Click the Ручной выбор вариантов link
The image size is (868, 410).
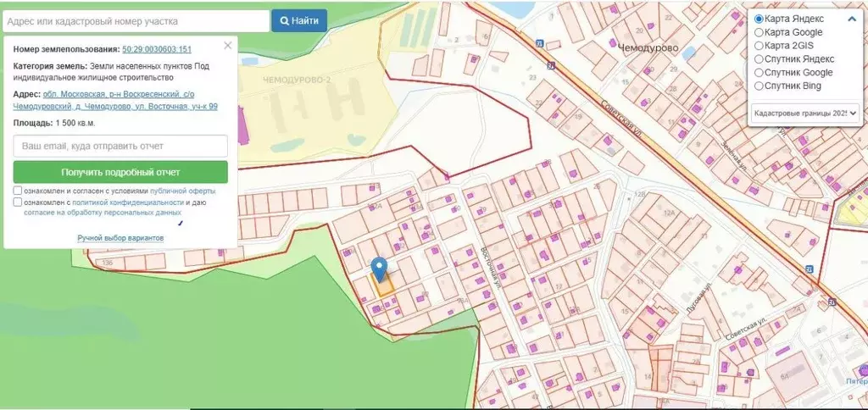point(120,238)
